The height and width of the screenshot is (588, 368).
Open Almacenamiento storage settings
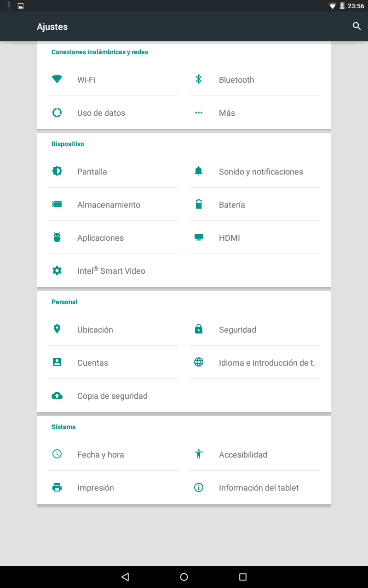click(x=113, y=204)
